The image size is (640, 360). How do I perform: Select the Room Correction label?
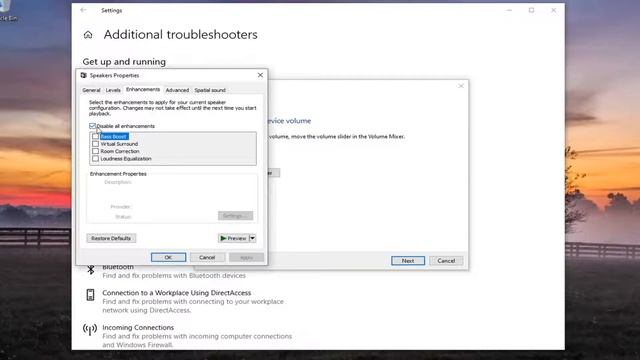(x=120, y=151)
